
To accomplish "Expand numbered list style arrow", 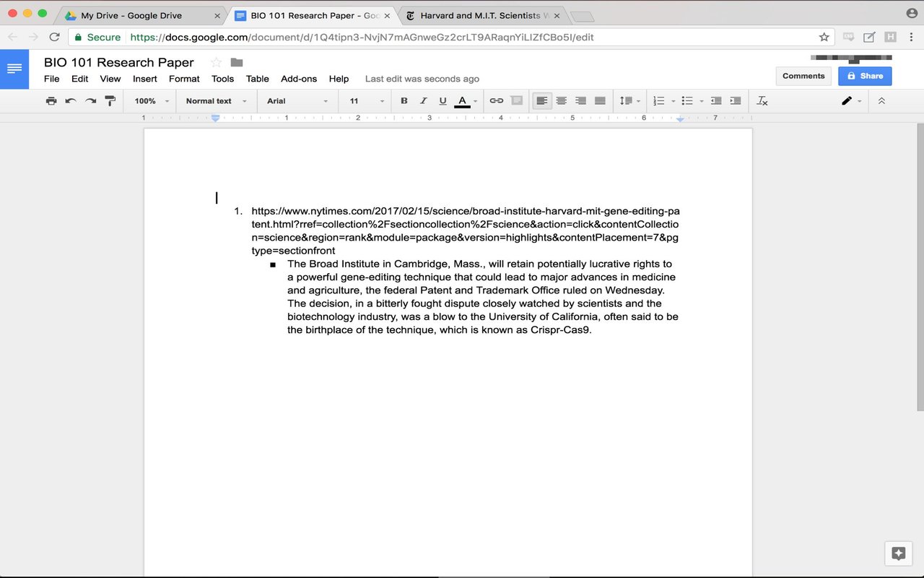I will [x=674, y=101].
